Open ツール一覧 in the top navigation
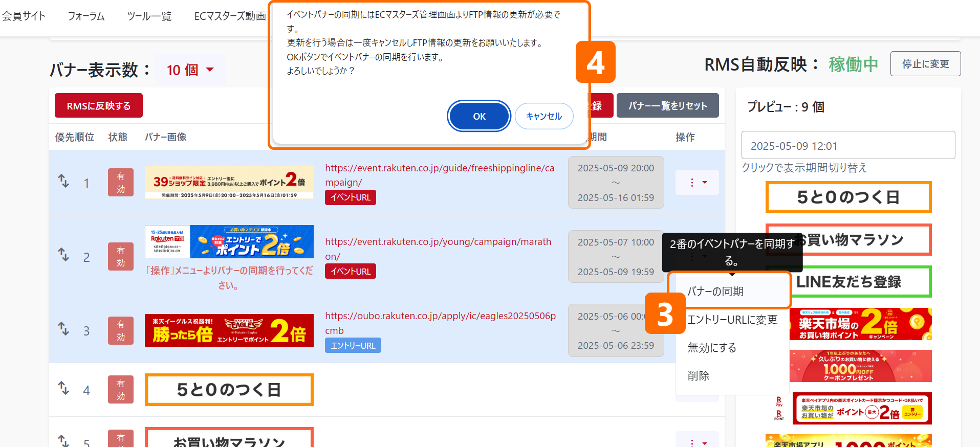Viewport: 980px width, 447px height. coord(149,16)
